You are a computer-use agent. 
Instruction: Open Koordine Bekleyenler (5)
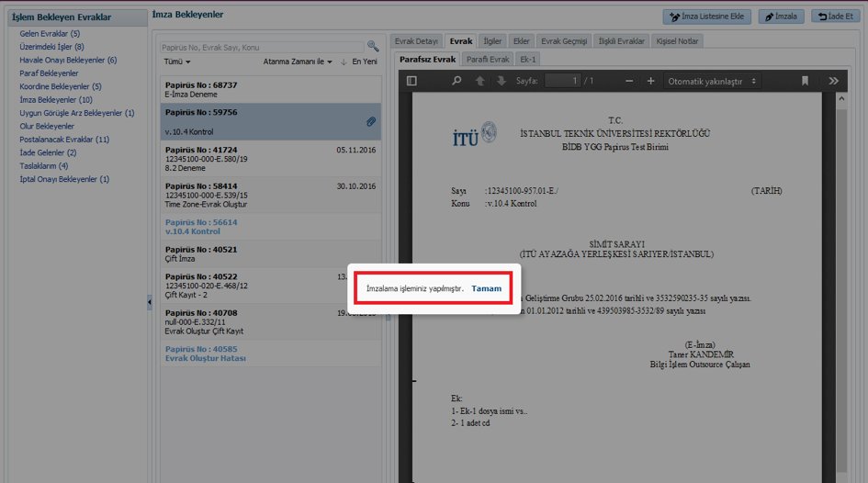click(61, 87)
